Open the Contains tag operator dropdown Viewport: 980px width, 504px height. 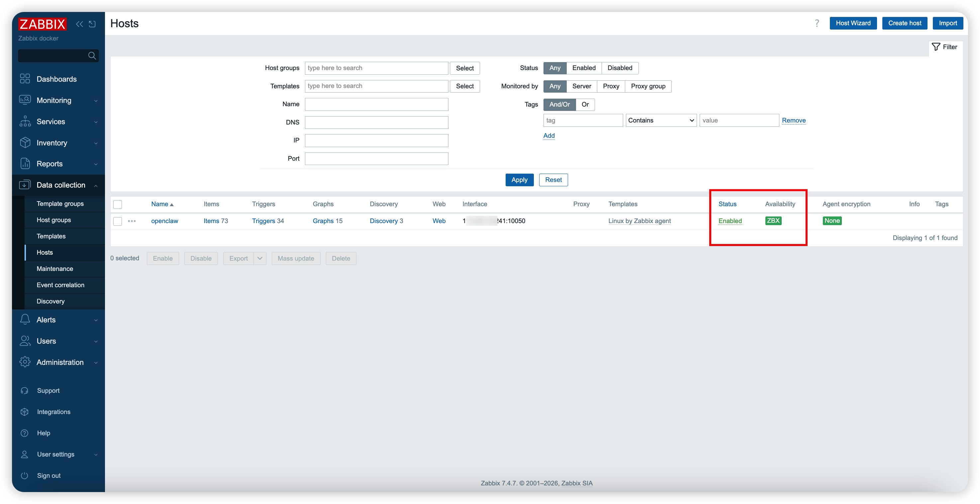click(661, 120)
